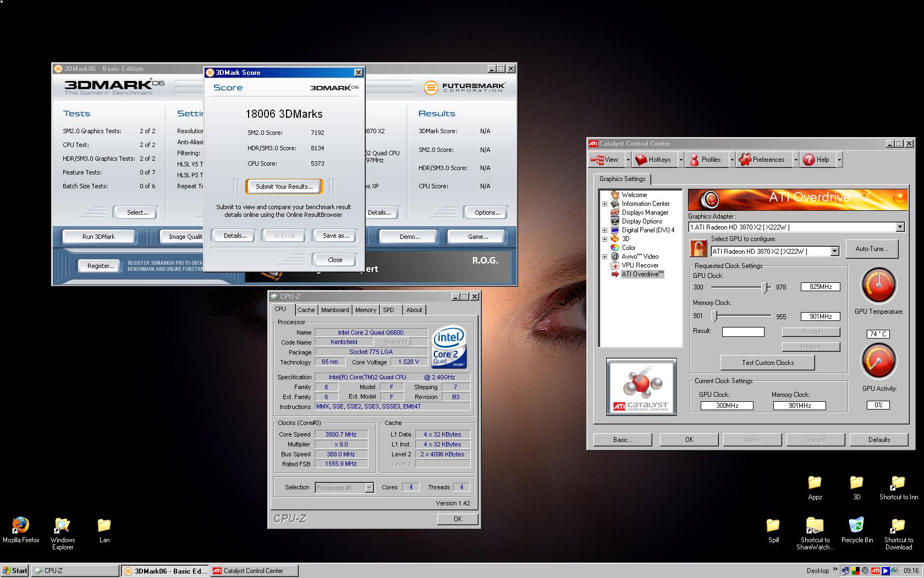This screenshot has width=924, height=578.
Task: Select the Graphics Settings tab
Action: click(622, 179)
